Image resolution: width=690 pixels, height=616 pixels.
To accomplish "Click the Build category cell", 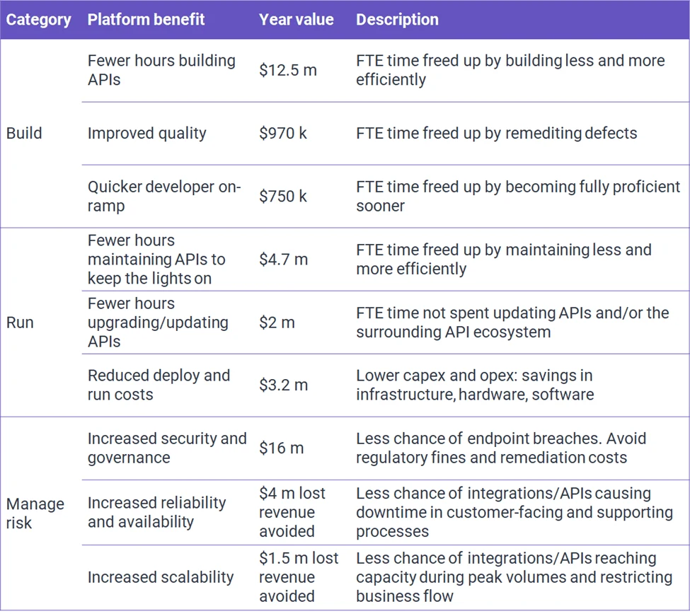I will tap(24, 133).
